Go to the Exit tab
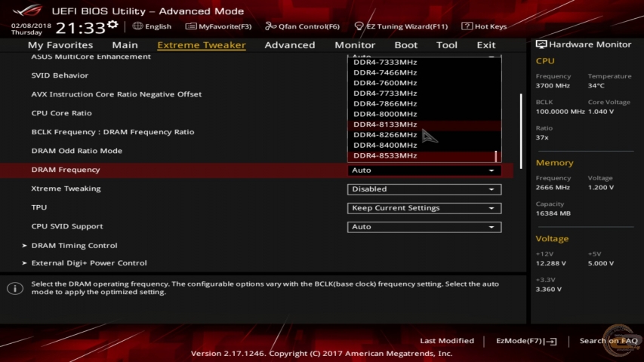The height and width of the screenshot is (362, 644). [486, 44]
